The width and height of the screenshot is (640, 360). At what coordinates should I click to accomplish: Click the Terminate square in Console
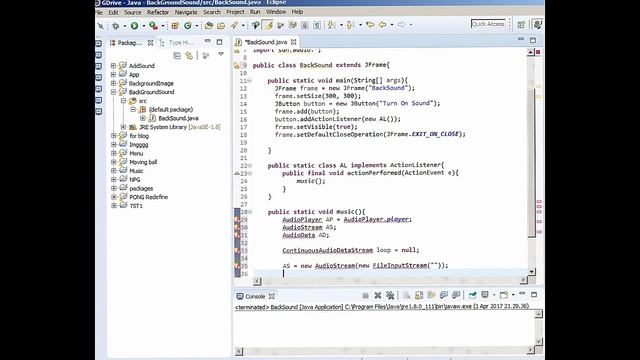[365, 296]
